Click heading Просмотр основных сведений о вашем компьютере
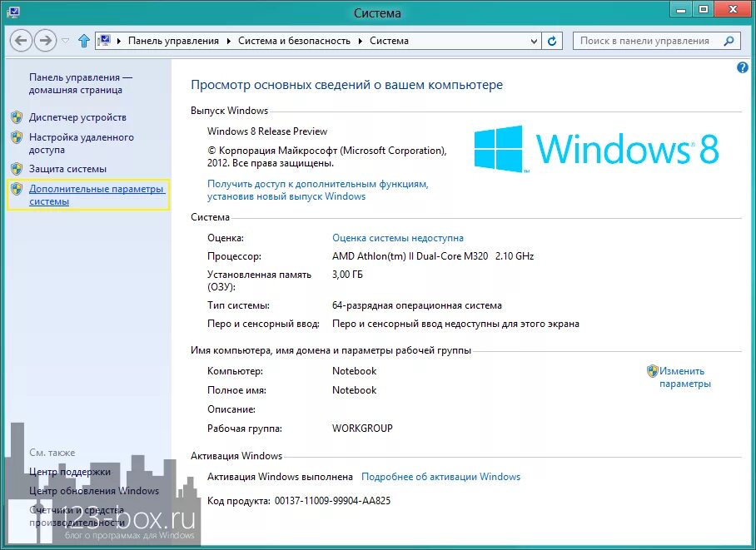The width and height of the screenshot is (756, 550). tap(346, 85)
